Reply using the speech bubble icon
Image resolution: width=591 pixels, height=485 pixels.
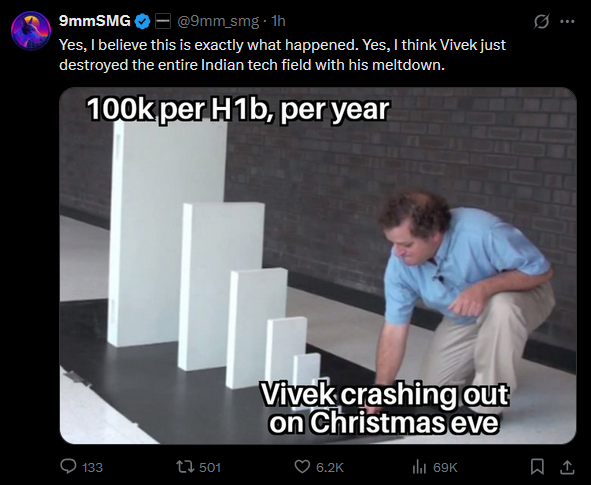(68, 467)
